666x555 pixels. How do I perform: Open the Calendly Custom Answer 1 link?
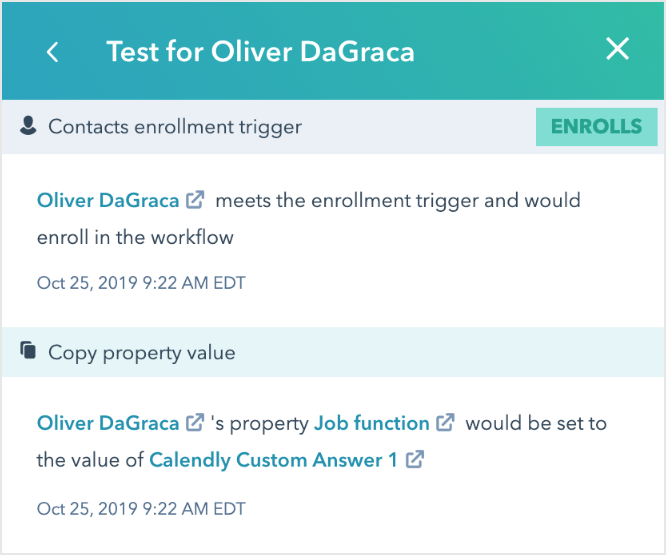tap(273, 460)
